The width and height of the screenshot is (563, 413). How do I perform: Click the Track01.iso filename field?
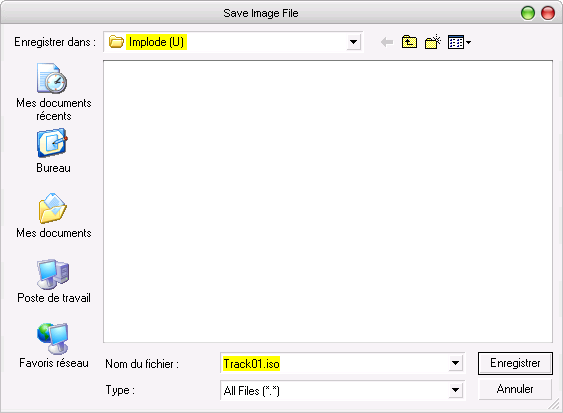point(335,363)
